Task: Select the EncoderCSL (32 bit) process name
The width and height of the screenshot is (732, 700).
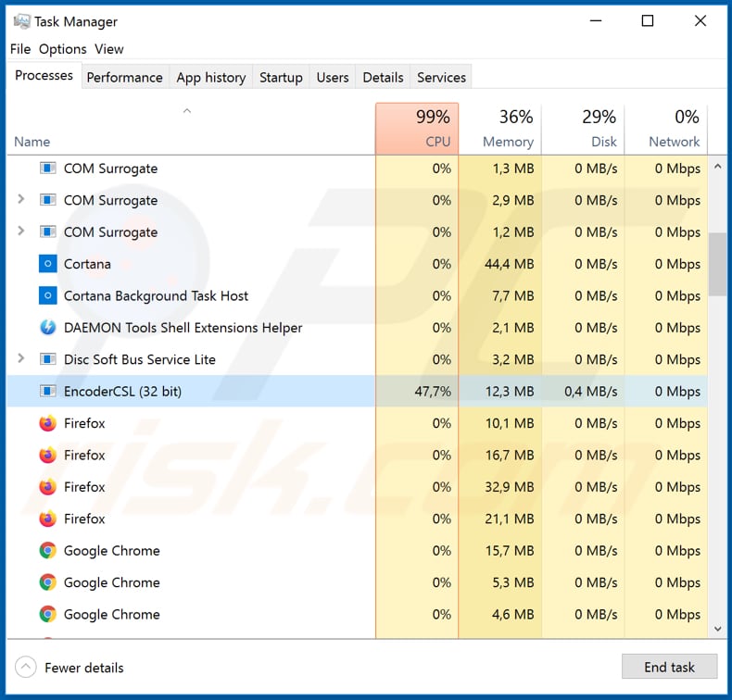Action: (x=123, y=392)
